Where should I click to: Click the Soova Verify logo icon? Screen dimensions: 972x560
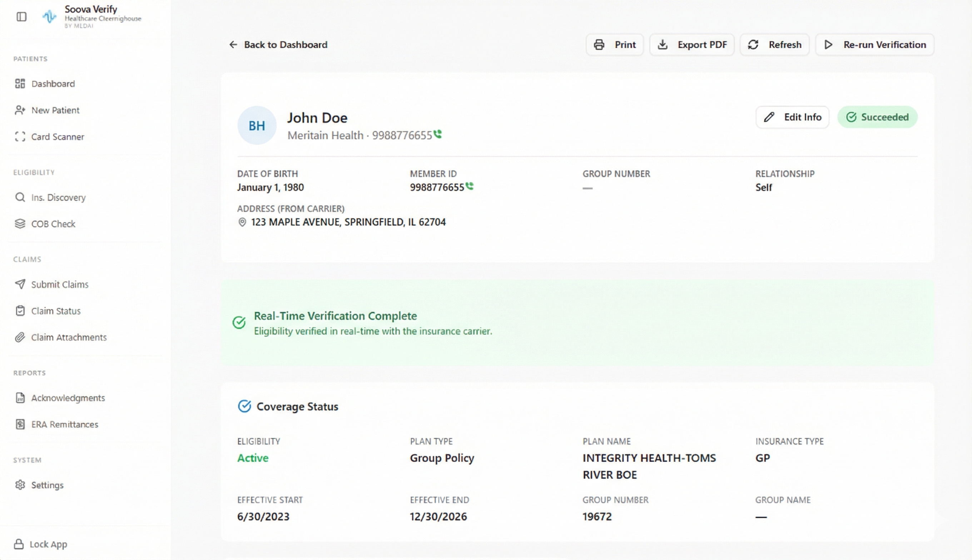[49, 16]
